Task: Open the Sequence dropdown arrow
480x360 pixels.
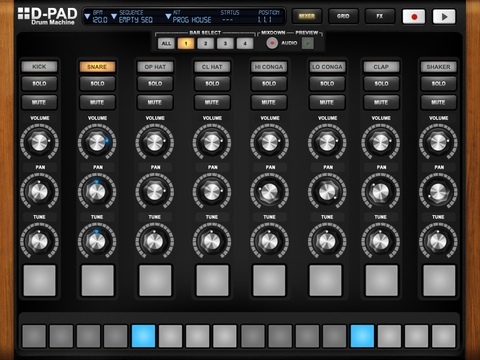Action: (114, 16)
